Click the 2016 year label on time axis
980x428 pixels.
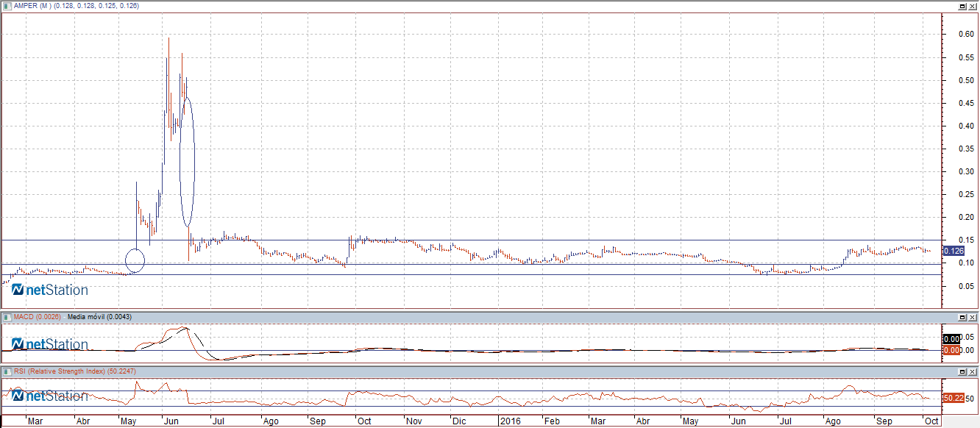click(511, 422)
